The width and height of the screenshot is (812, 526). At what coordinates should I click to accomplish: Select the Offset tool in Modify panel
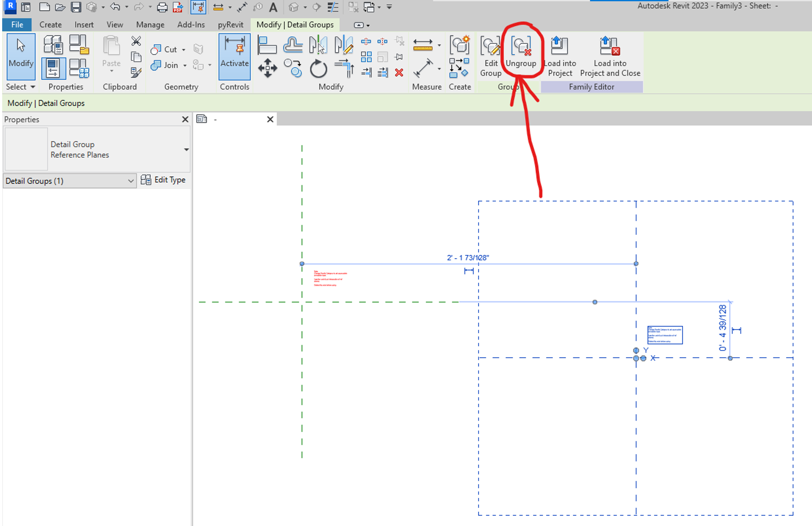tap(293, 45)
